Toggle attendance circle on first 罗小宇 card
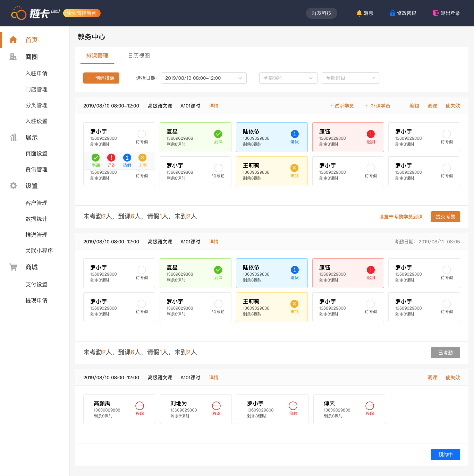This screenshot has height=476, width=474. click(x=142, y=134)
